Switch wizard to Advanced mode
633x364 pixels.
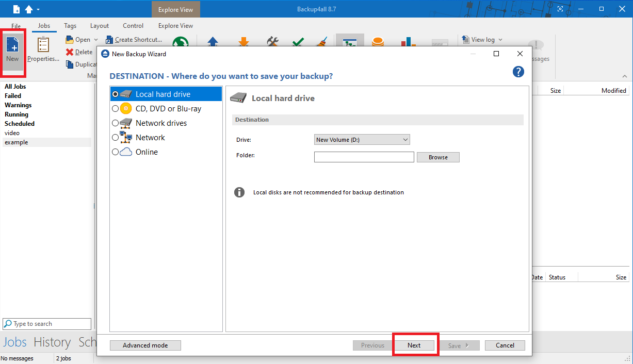pos(145,345)
